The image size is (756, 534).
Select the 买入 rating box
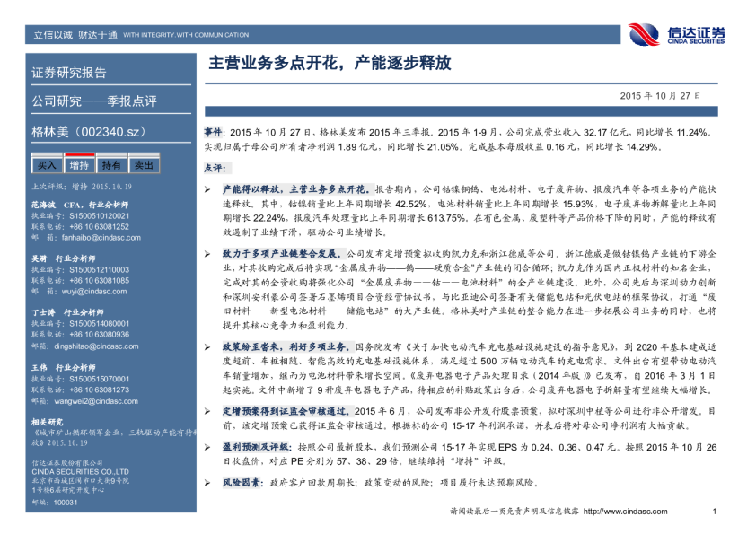coord(46,165)
